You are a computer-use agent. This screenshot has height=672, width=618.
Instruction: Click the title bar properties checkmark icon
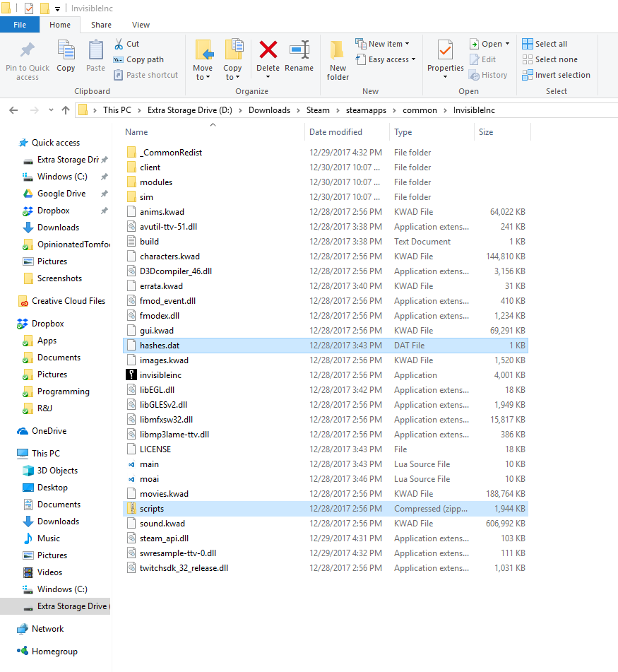[x=29, y=8]
